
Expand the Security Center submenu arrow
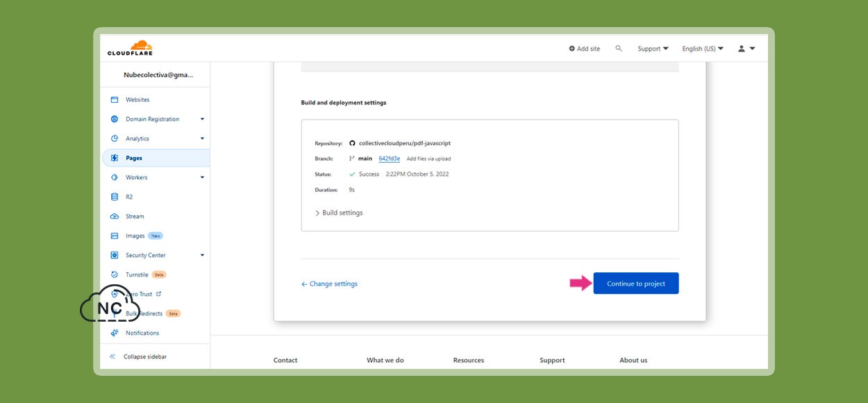202,256
